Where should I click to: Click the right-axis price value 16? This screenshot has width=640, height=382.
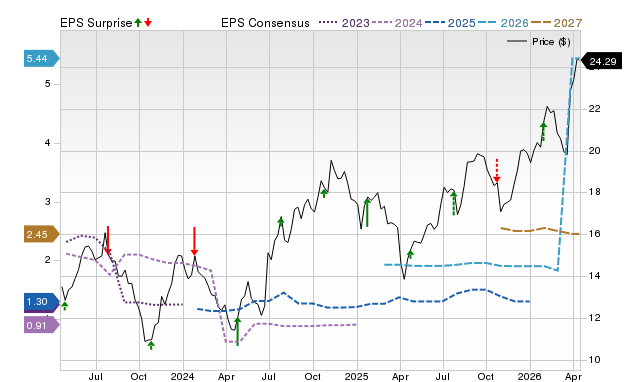pyautogui.click(x=595, y=234)
